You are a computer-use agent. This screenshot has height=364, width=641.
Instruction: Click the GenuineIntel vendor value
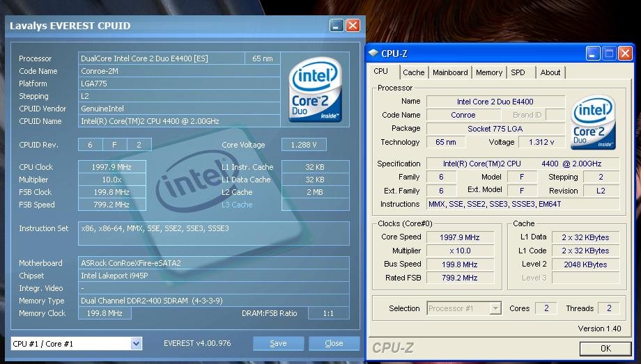tap(179, 109)
